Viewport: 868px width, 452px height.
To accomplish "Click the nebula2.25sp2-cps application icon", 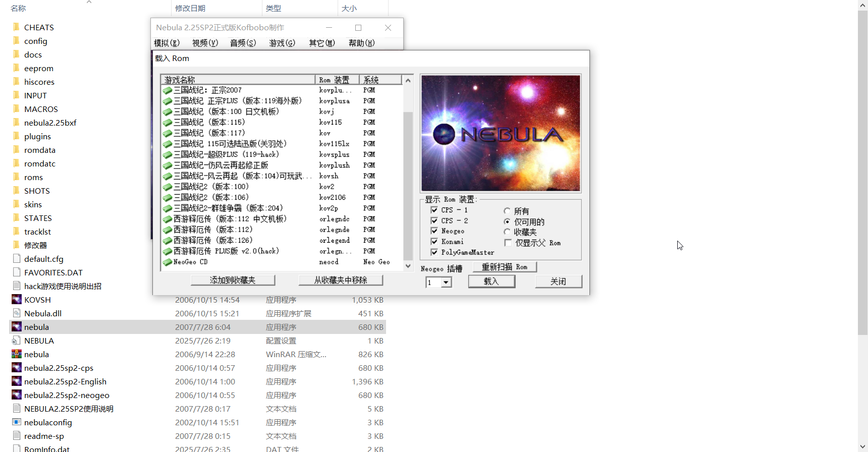I will pyautogui.click(x=17, y=368).
